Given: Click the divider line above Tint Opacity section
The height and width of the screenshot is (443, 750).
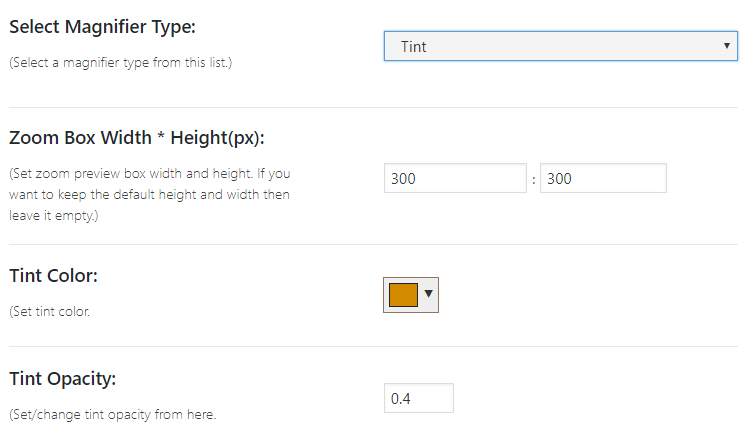Looking at the screenshot, I should 374,347.
